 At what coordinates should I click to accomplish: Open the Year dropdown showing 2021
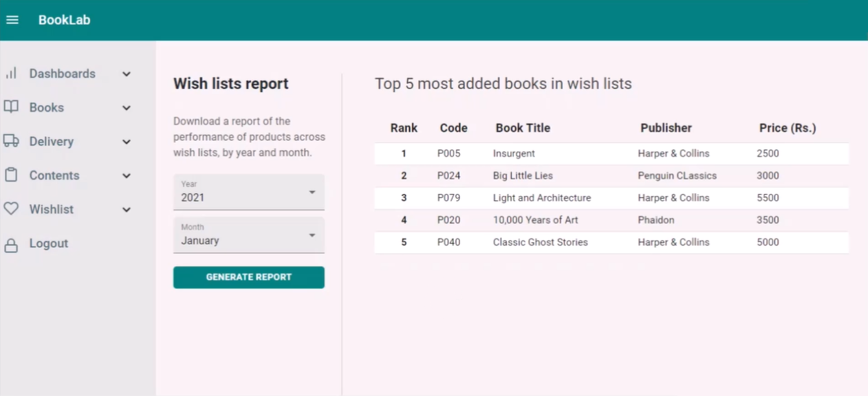point(248,192)
